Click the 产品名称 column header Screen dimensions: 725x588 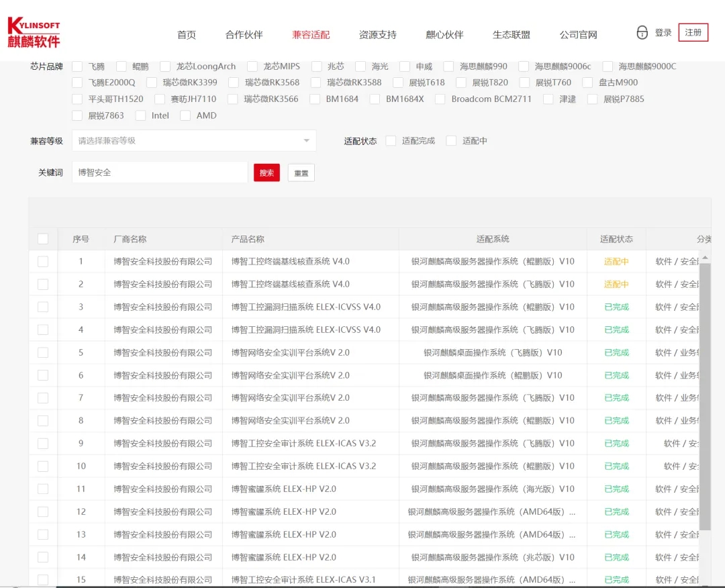[x=248, y=239]
